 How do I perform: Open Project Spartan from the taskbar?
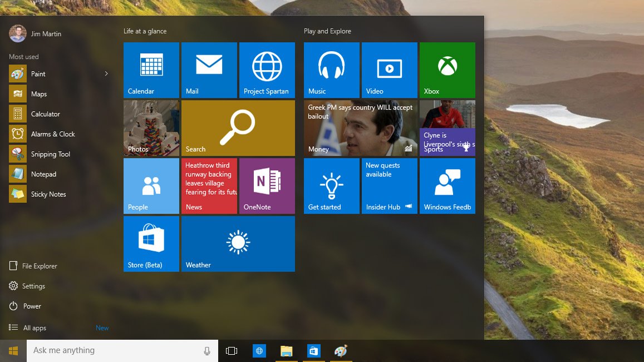coord(259,351)
